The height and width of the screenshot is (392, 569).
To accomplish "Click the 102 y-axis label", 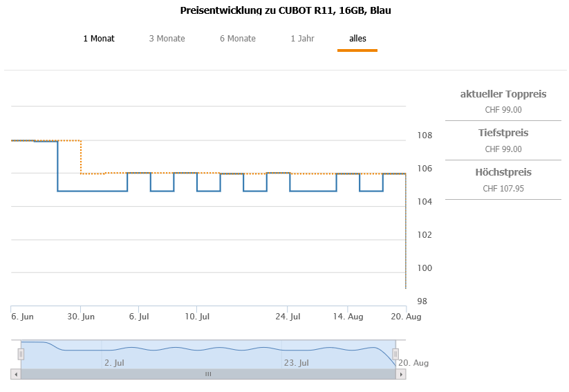I will tap(425, 235).
